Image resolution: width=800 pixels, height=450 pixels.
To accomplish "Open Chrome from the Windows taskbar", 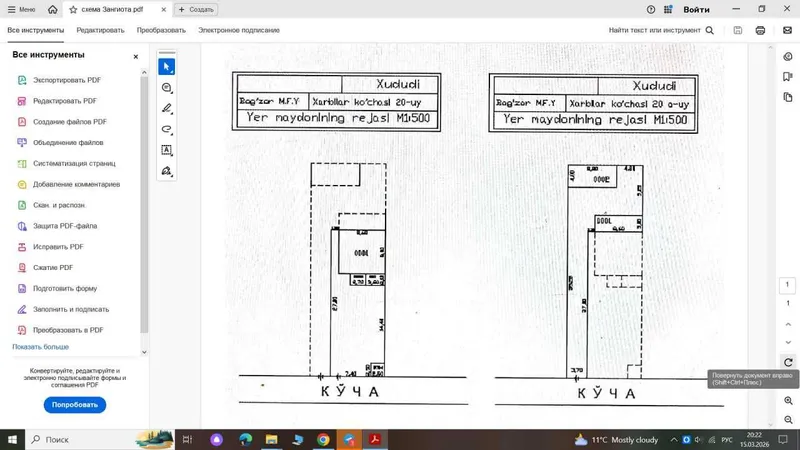I will click(323, 439).
